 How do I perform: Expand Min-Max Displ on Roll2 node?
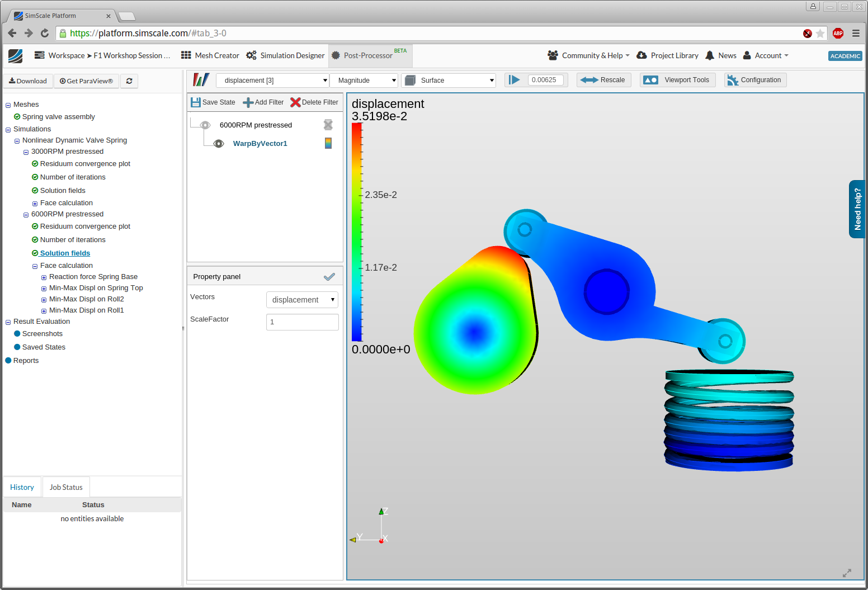click(44, 300)
